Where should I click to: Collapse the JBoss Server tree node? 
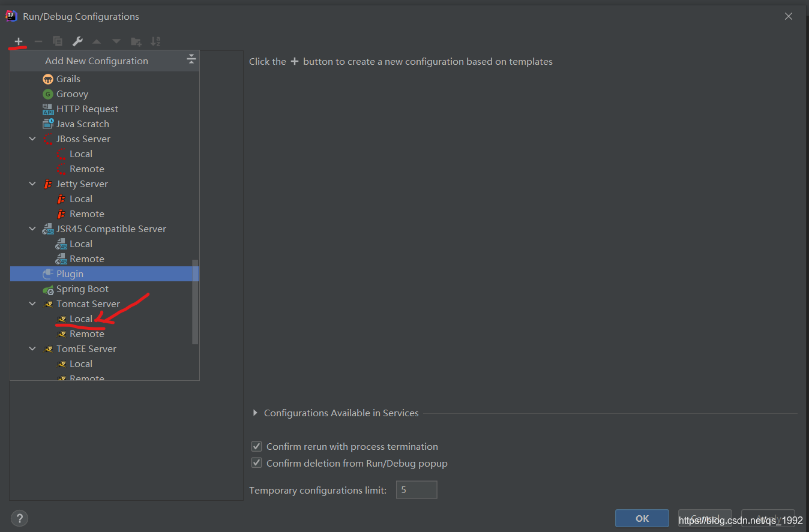[x=32, y=139]
